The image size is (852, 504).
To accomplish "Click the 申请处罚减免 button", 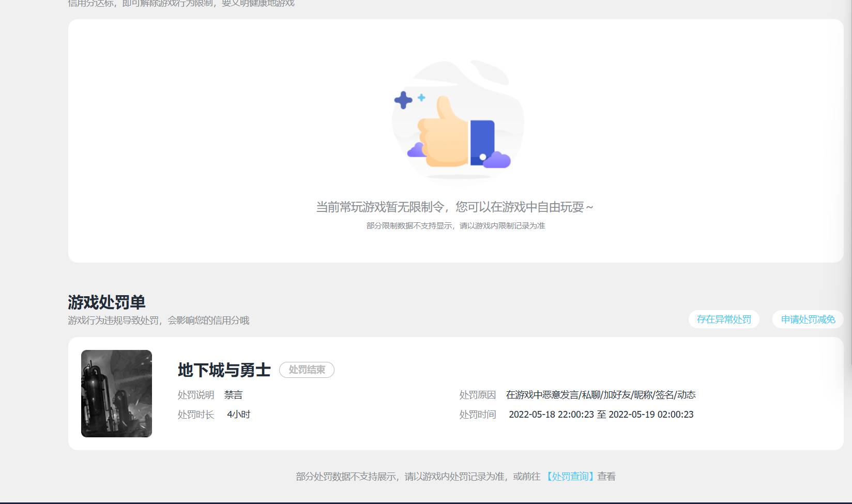I will pos(807,319).
